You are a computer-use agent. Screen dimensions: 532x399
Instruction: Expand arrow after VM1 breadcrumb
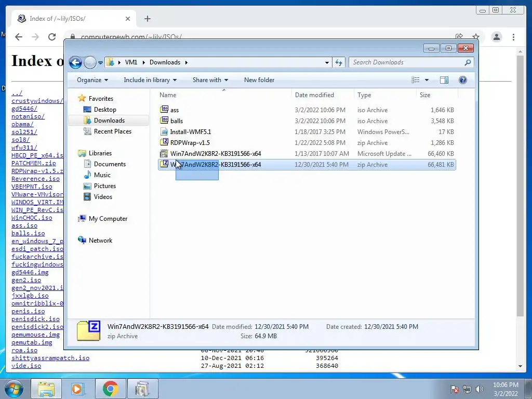tap(143, 62)
